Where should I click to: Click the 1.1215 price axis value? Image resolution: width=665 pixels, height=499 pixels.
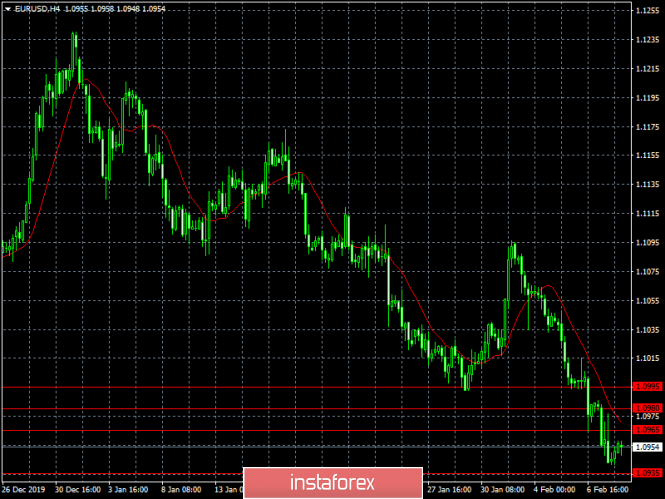click(648, 69)
